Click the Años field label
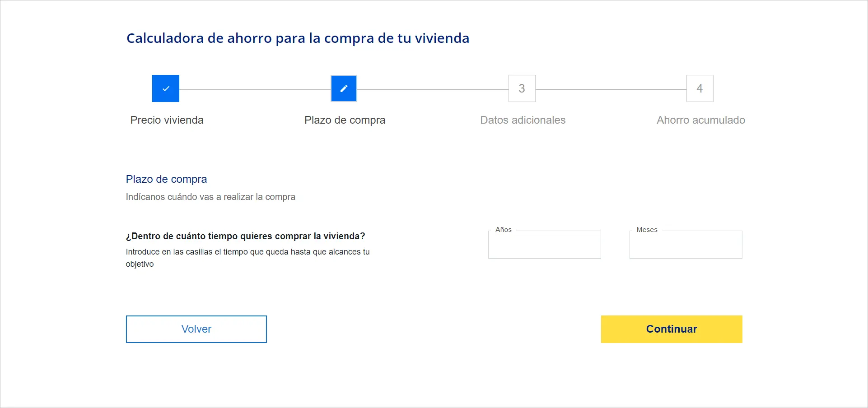The image size is (868, 408). [503, 230]
